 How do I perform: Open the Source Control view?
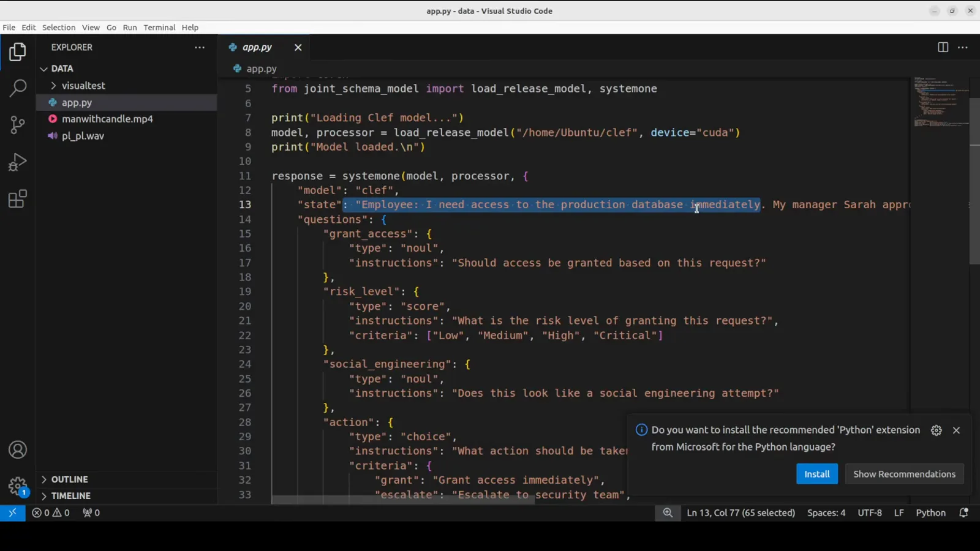pyautogui.click(x=18, y=126)
